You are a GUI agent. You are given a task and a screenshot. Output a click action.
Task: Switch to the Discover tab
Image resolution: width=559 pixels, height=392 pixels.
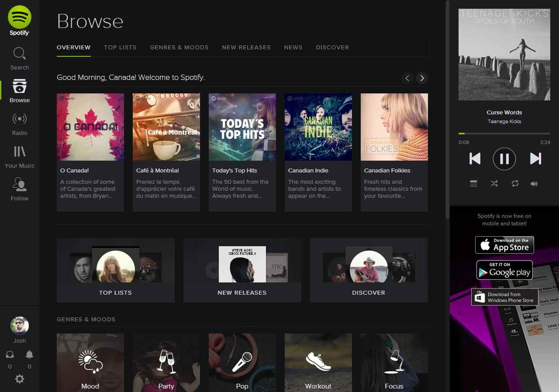(x=332, y=47)
